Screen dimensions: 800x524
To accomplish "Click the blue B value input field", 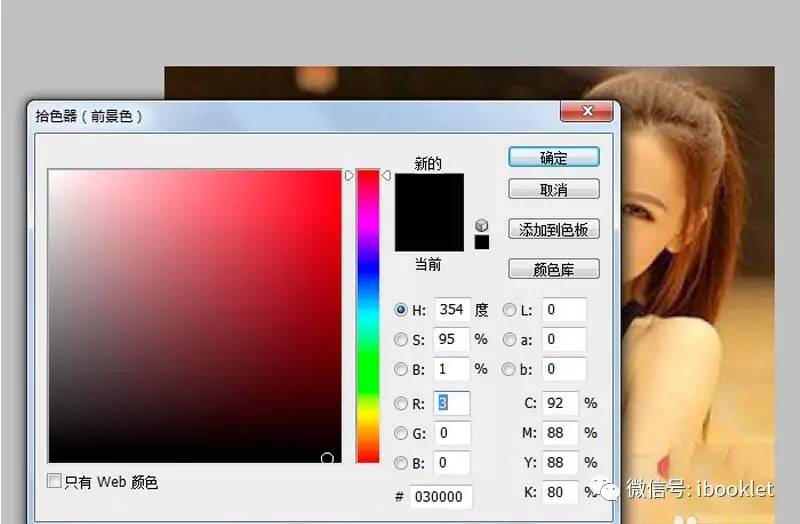I will (x=452, y=463).
